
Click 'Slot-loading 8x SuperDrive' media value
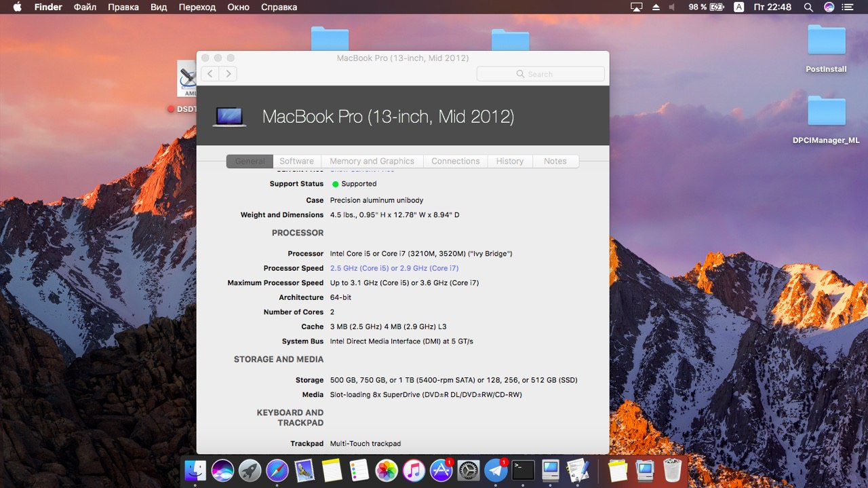[426, 394]
